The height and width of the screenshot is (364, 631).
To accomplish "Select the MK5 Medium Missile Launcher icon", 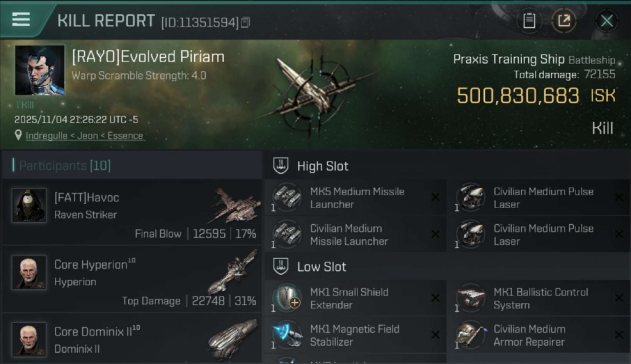I will pyautogui.click(x=286, y=198).
